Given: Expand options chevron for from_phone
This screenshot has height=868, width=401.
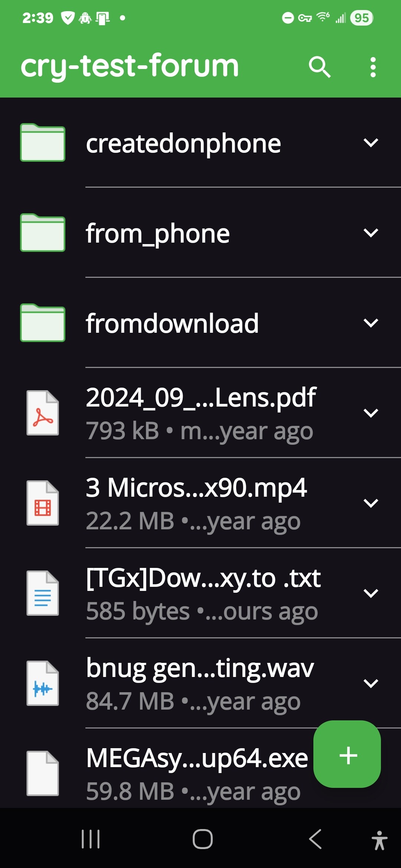Looking at the screenshot, I should click(371, 233).
